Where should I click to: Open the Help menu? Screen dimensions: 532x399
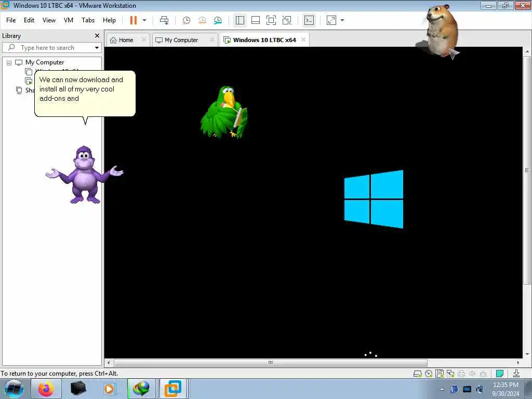click(109, 20)
